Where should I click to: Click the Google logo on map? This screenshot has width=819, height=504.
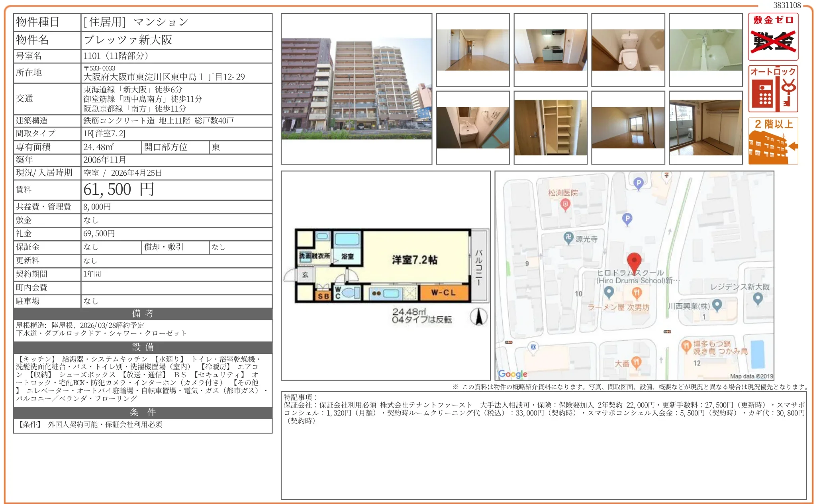[x=512, y=374]
